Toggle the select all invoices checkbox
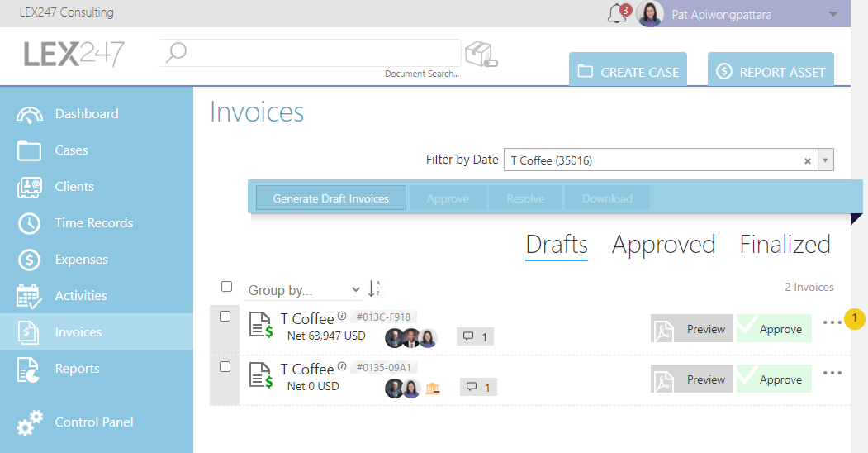The height and width of the screenshot is (453, 868). (x=226, y=286)
